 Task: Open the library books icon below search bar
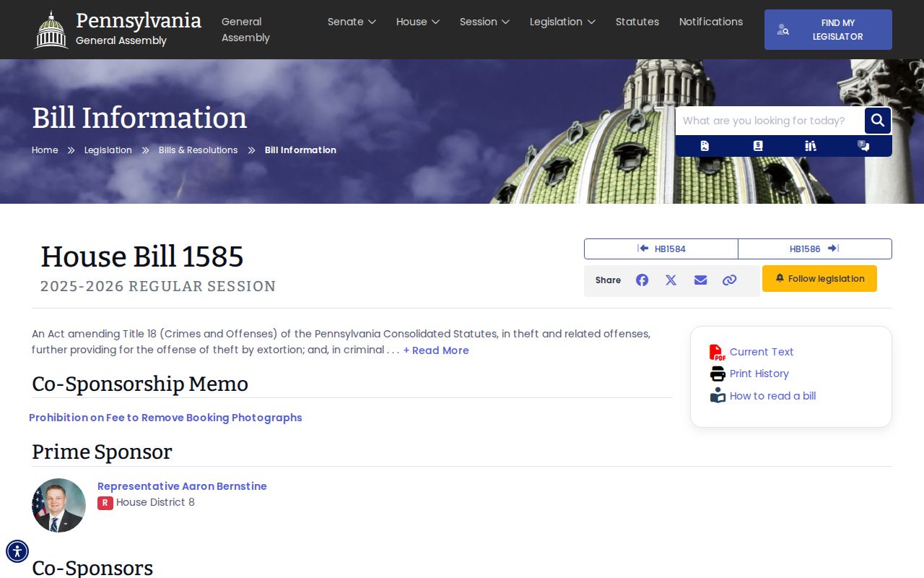(x=811, y=146)
